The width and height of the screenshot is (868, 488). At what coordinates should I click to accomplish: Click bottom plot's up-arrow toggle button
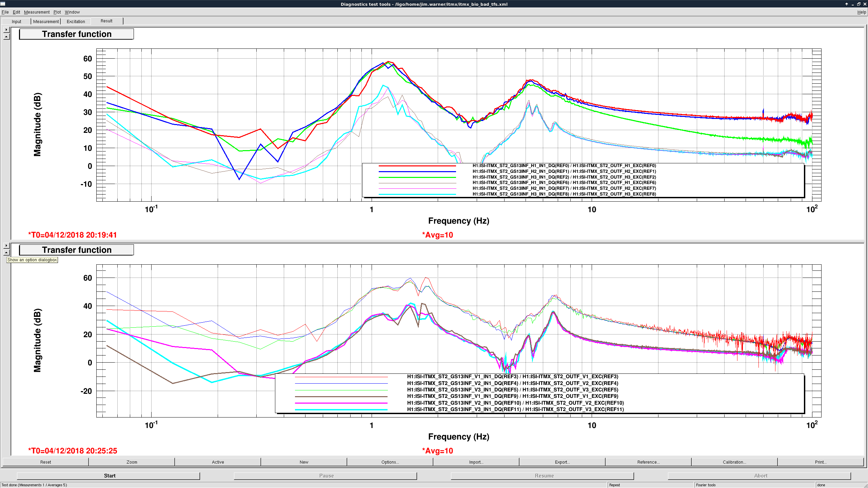click(x=6, y=252)
